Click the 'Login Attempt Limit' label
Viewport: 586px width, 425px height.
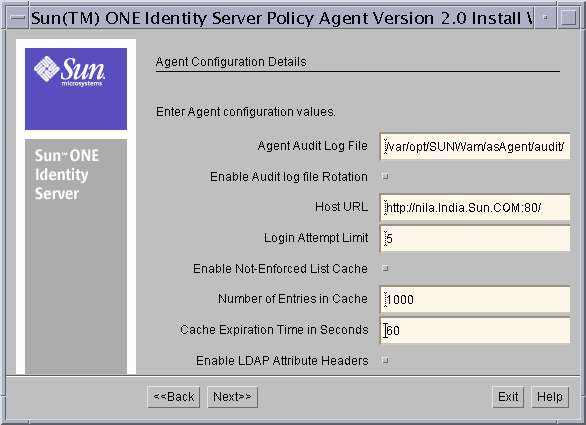316,238
